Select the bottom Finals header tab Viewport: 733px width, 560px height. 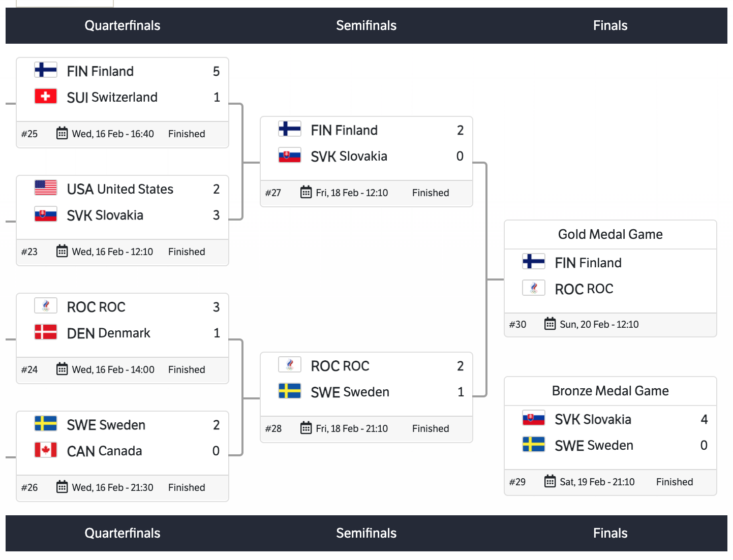click(x=610, y=533)
